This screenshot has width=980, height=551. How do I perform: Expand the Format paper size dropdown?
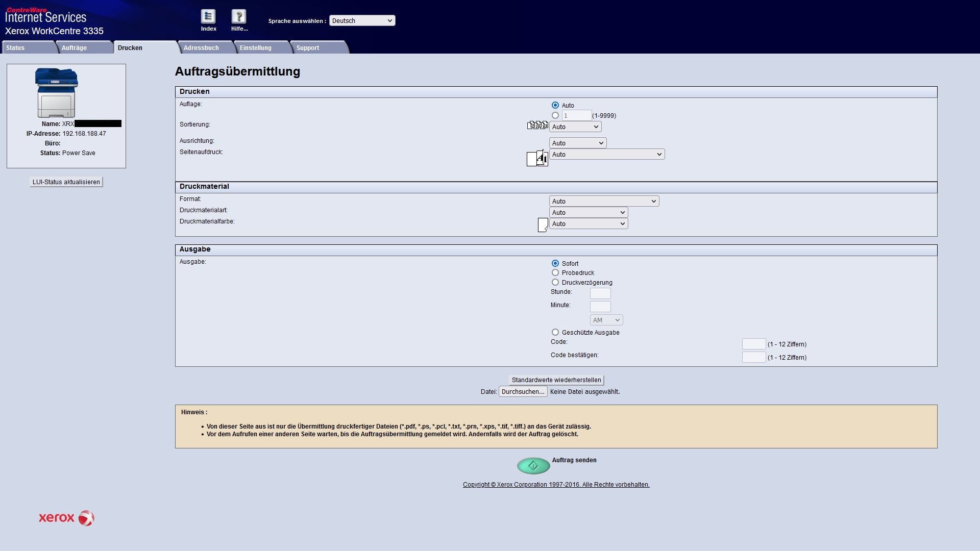pyautogui.click(x=604, y=202)
